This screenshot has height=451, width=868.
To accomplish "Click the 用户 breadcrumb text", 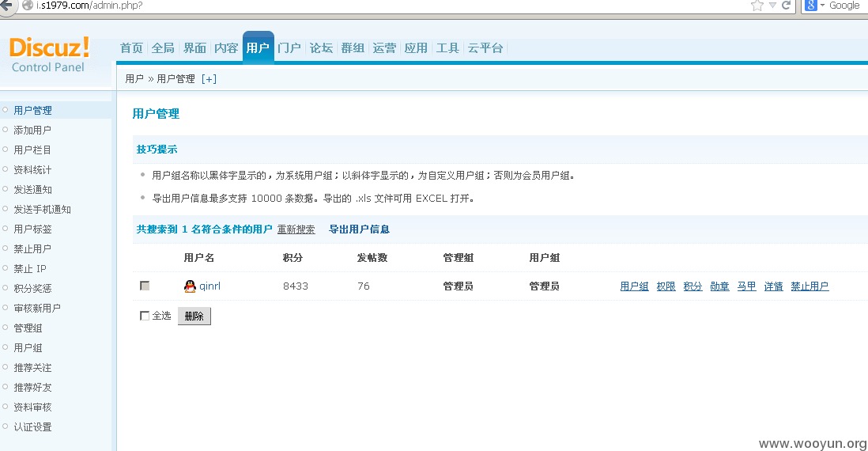I will pyautogui.click(x=134, y=79).
